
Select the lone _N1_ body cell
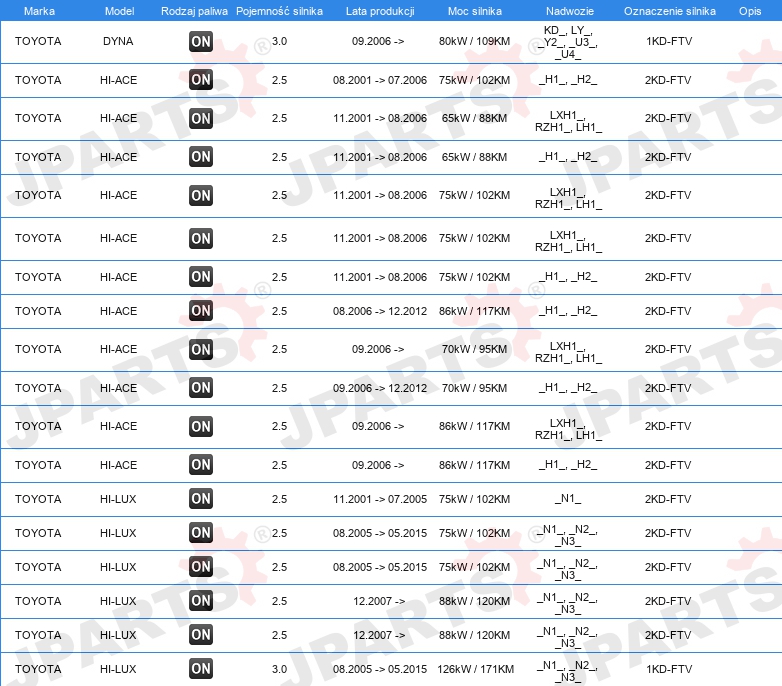[568, 498]
